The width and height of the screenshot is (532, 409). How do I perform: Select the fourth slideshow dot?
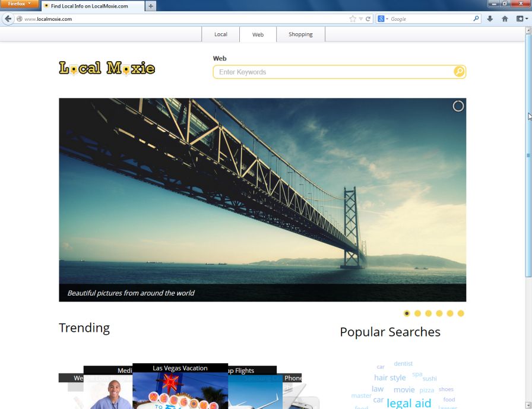(439, 313)
